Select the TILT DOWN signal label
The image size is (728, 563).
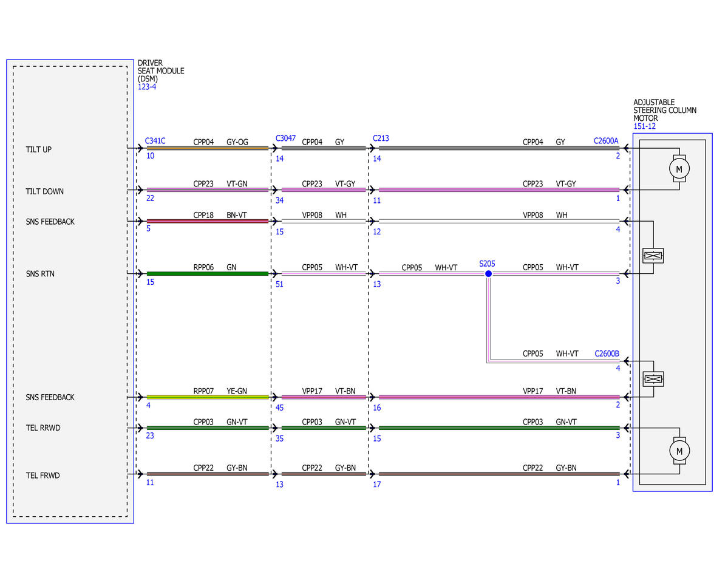[x=44, y=191]
